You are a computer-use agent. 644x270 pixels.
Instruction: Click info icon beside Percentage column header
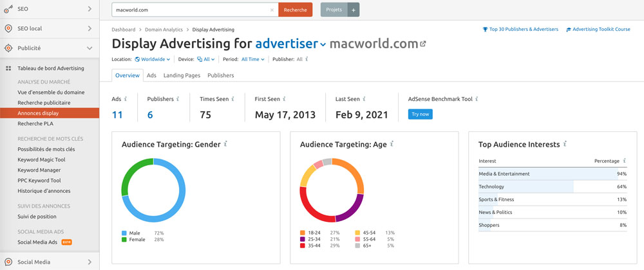click(x=624, y=161)
